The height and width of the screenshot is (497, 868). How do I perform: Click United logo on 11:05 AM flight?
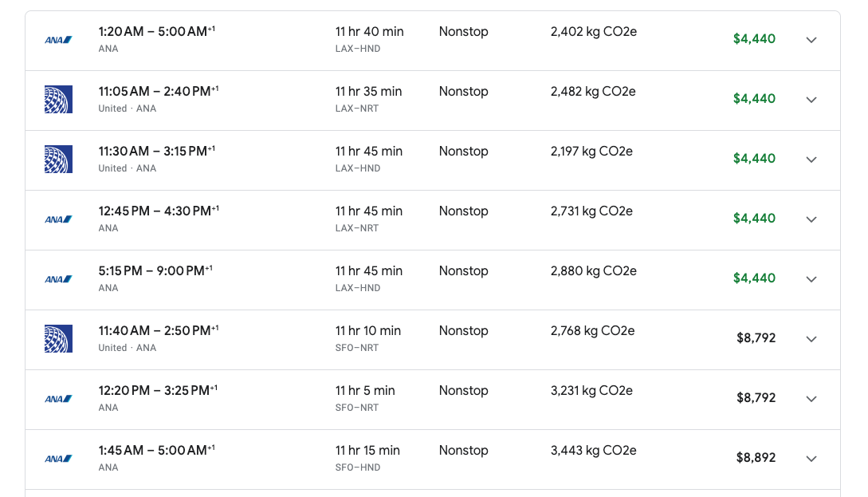click(58, 100)
